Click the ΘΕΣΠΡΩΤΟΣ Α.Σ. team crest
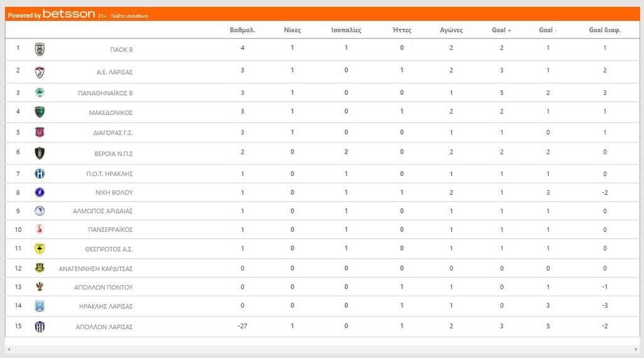644x358 pixels. point(40,249)
